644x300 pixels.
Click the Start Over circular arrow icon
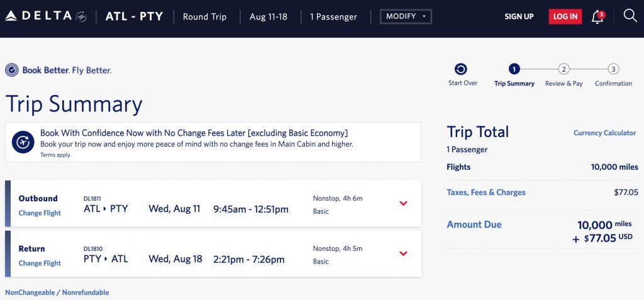tap(462, 69)
